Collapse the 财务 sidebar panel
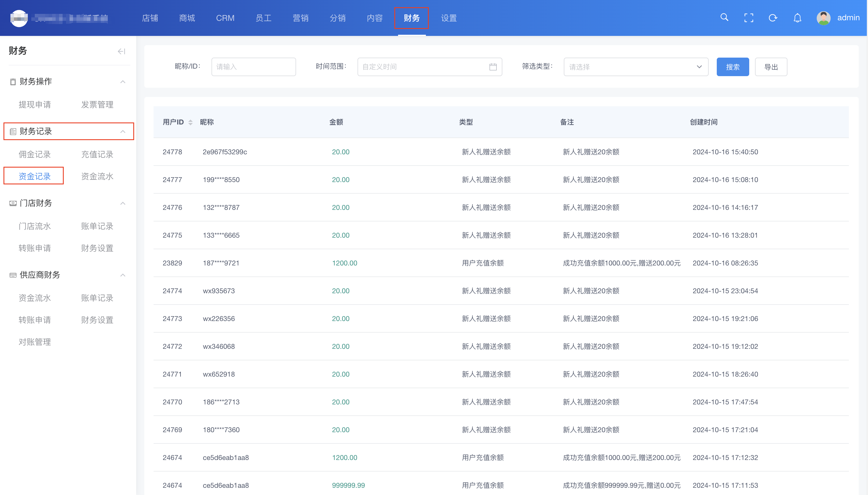Screen dimensions: 868x495 [121, 51]
